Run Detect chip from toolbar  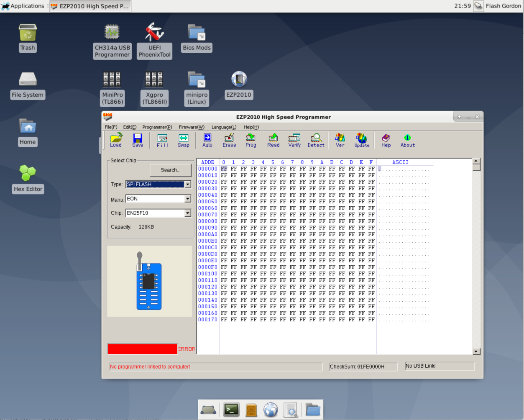pos(316,140)
